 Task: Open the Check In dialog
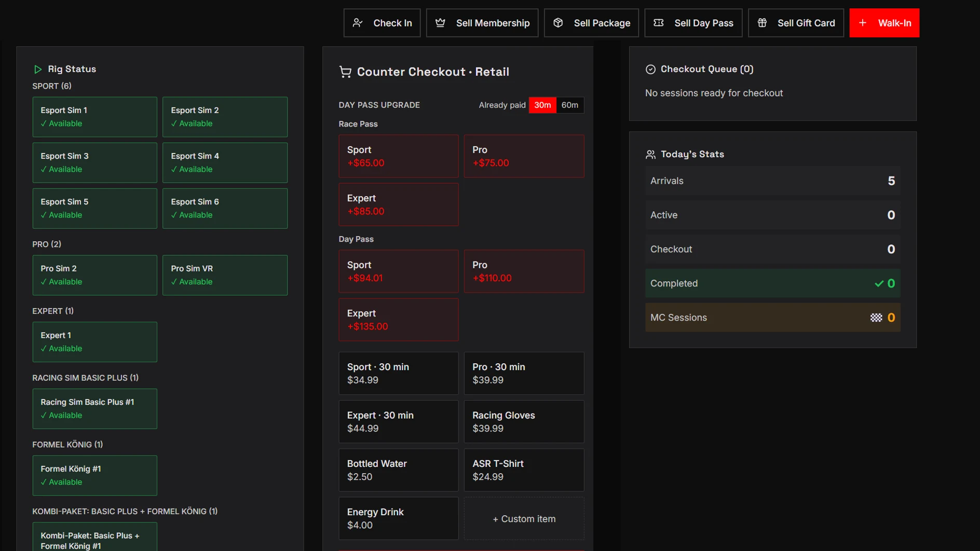382,23
